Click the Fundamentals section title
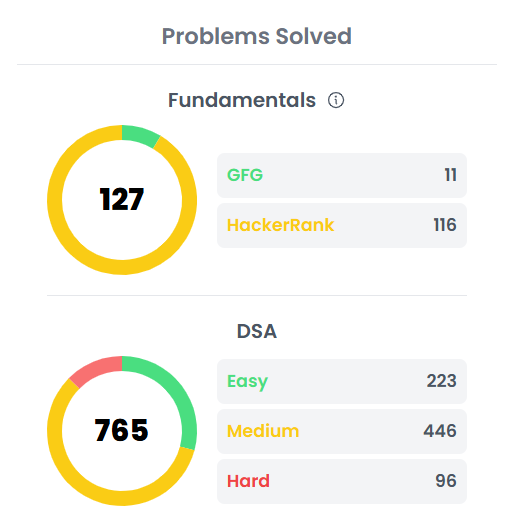Image resolution: width=513 pixels, height=522 pixels. (x=242, y=100)
